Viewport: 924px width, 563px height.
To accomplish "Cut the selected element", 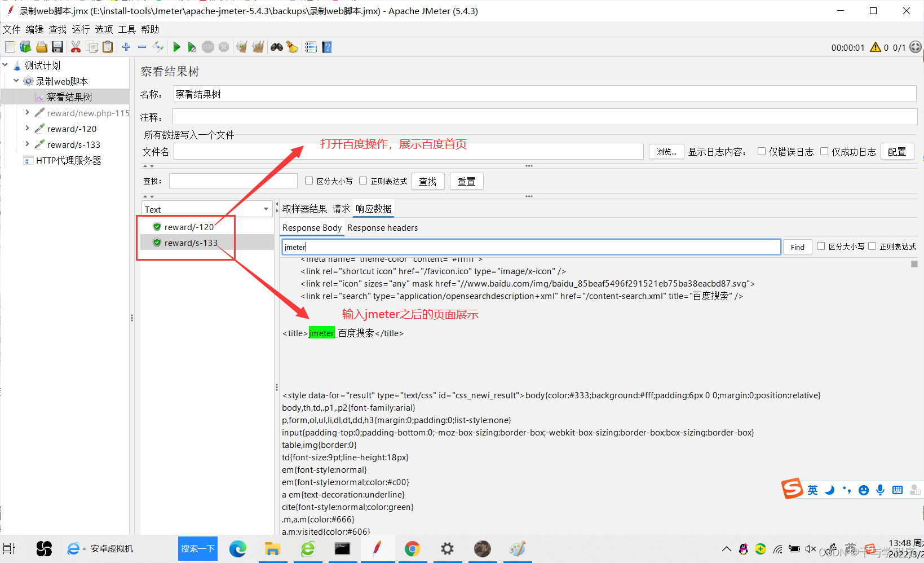I will [76, 47].
